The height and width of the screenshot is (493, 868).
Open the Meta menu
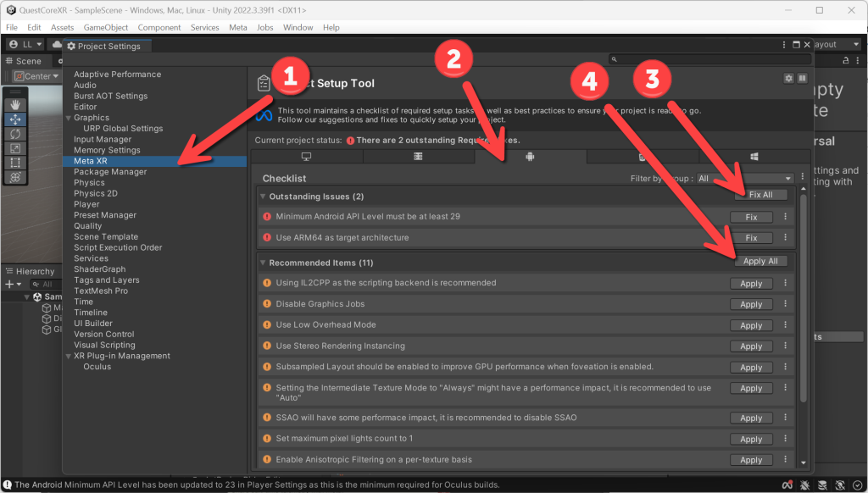238,27
